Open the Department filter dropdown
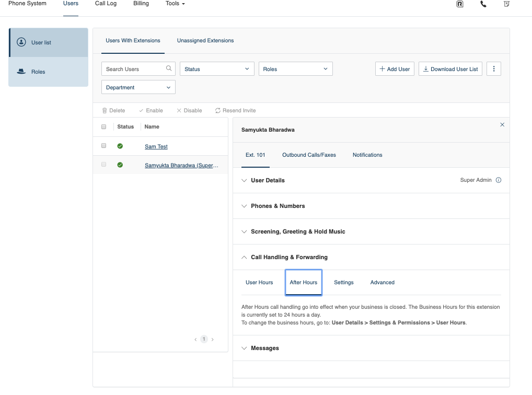This screenshot has height=395, width=532. pos(137,87)
